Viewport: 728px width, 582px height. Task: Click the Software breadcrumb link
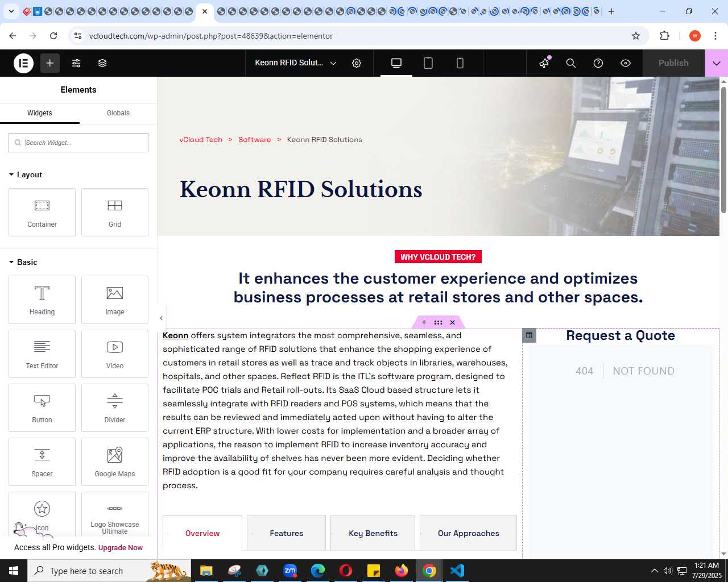coord(254,139)
